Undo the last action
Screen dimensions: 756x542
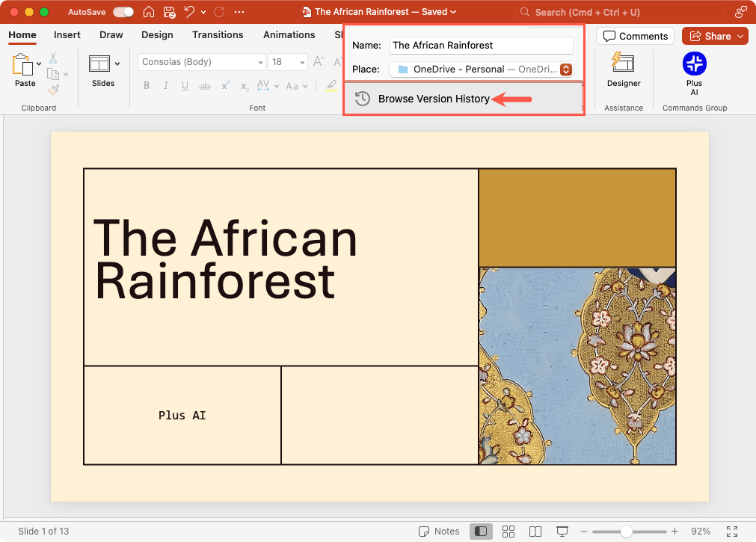[190, 12]
